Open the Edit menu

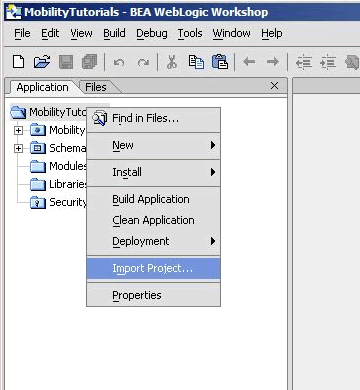point(50,33)
